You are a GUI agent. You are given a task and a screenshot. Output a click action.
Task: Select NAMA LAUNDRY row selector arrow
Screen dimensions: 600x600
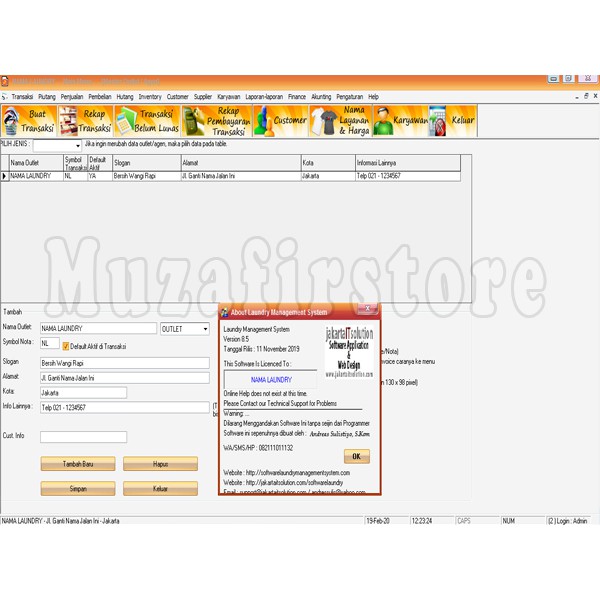click(x=5, y=176)
